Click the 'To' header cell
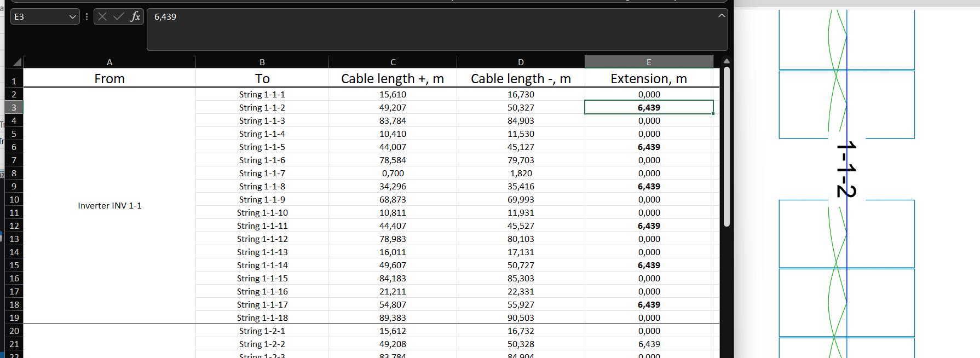This screenshot has width=980, height=358. click(x=262, y=78)
